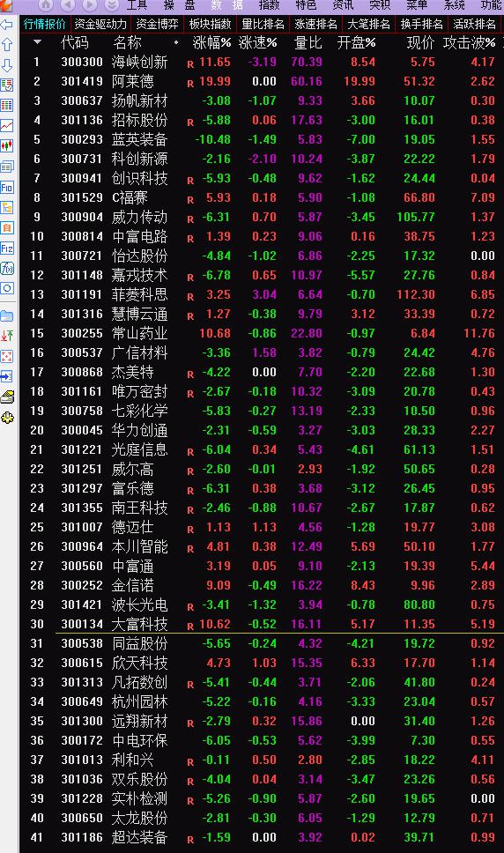
Task: Open the candlestick chart sidebar icon
Action: point(7,145)
